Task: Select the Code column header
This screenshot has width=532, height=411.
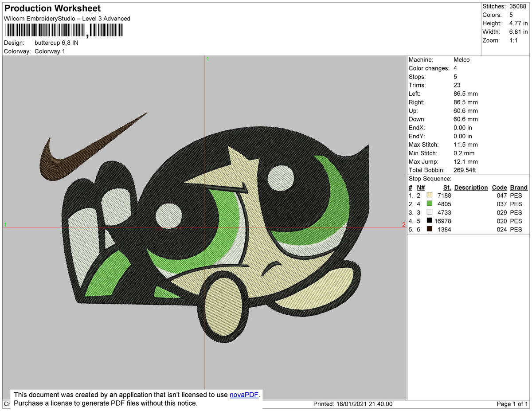Action: click(x=499, y=188)
